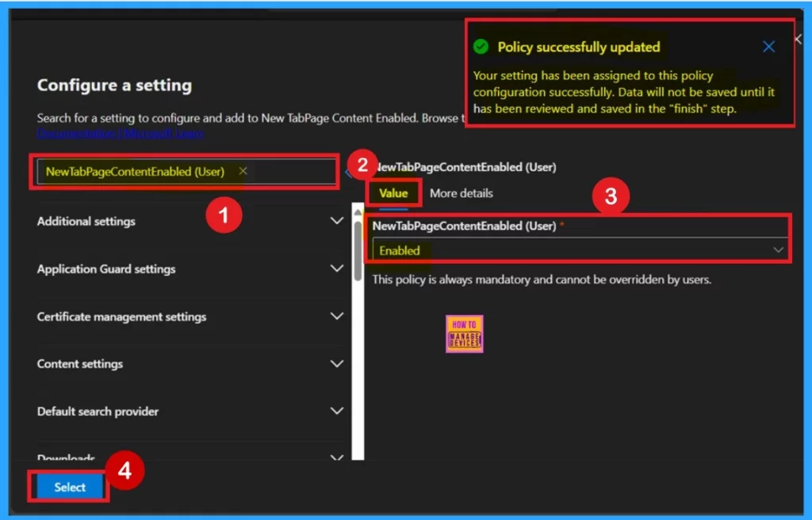Click the Additional settings label

(x=86, y=221)
